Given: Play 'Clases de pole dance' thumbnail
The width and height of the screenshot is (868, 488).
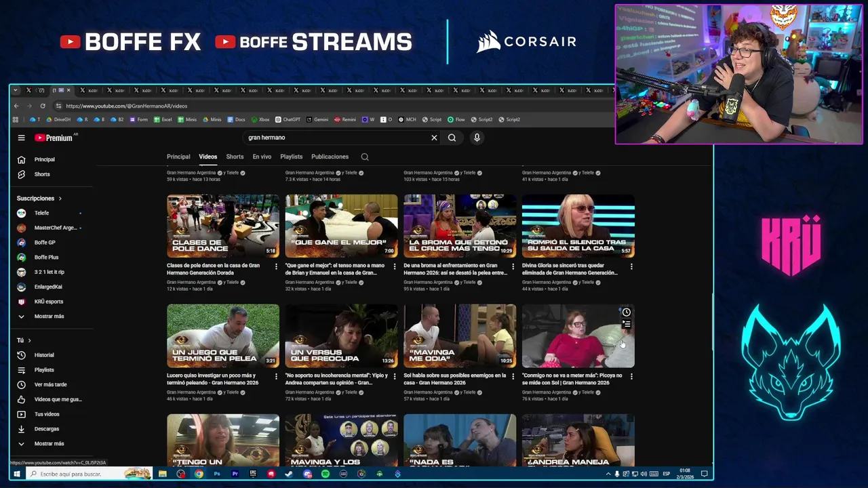Looking at the screenshot, I should pyautogui.click(x=223, y=226).
